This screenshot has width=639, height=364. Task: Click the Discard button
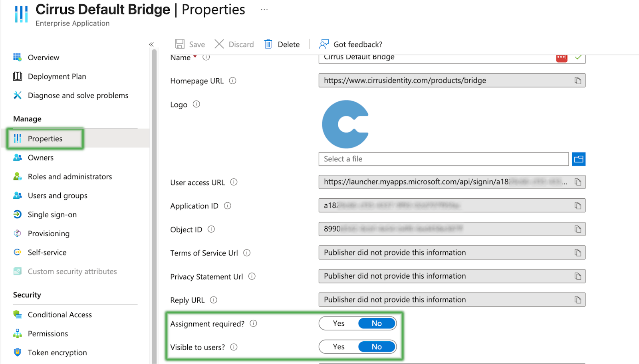point(234,44)
